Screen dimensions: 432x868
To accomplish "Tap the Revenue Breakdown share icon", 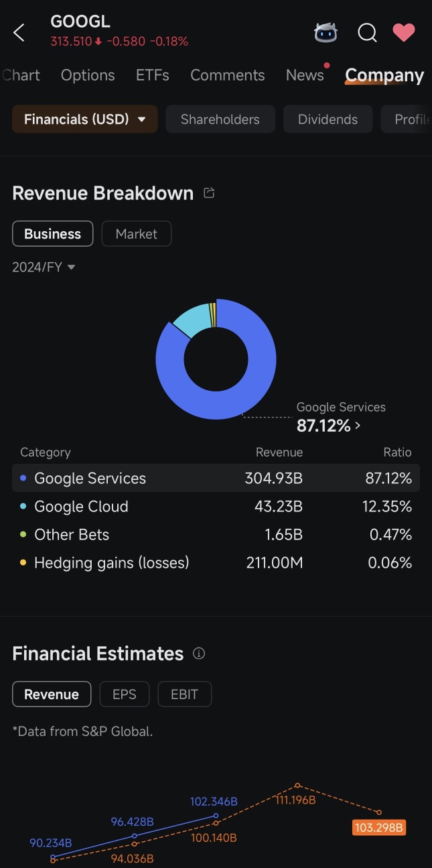I will [209, 193].
